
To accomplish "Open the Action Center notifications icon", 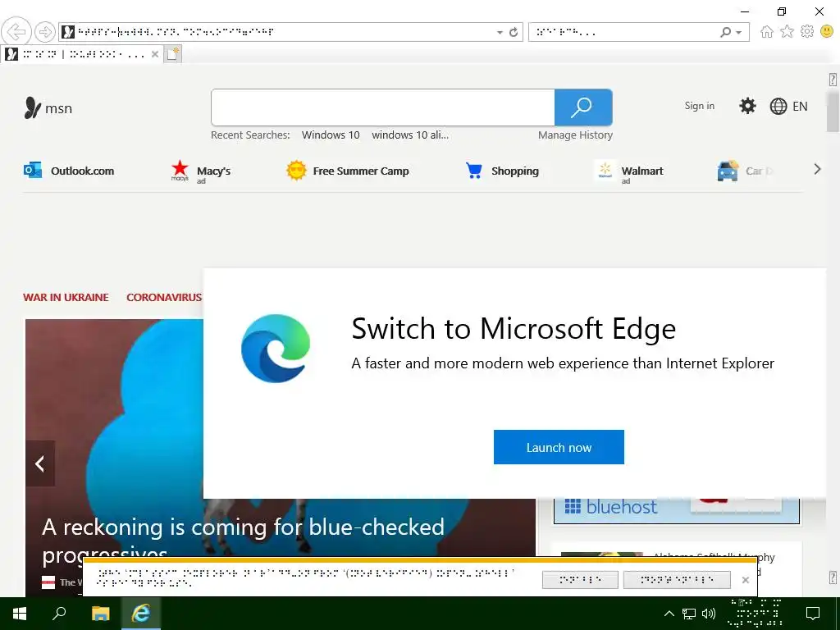I will tap(813, 614).
